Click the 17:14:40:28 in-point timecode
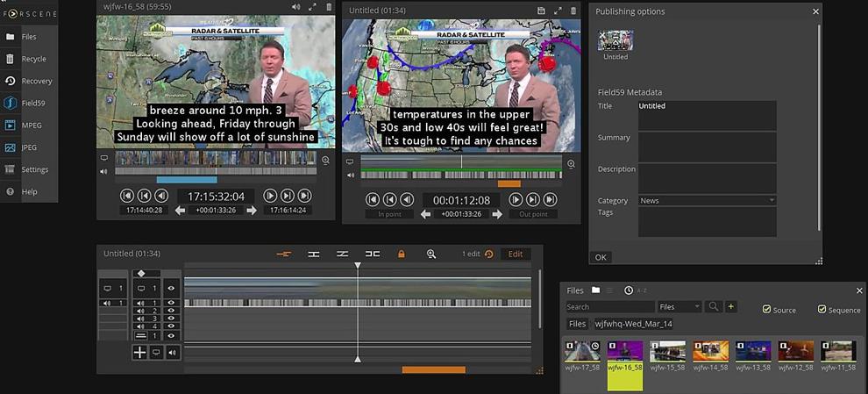 click(x=144, y=210)
